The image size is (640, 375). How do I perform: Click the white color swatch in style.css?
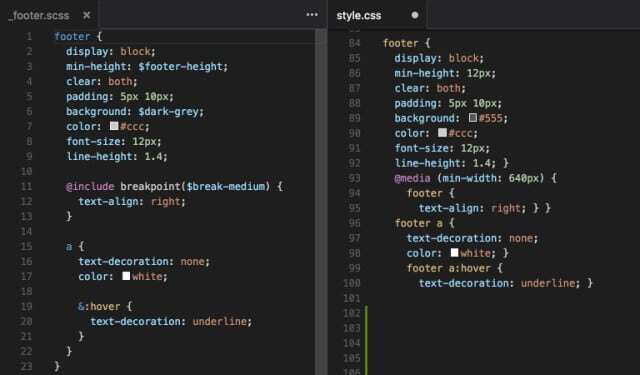pos(454,253)
